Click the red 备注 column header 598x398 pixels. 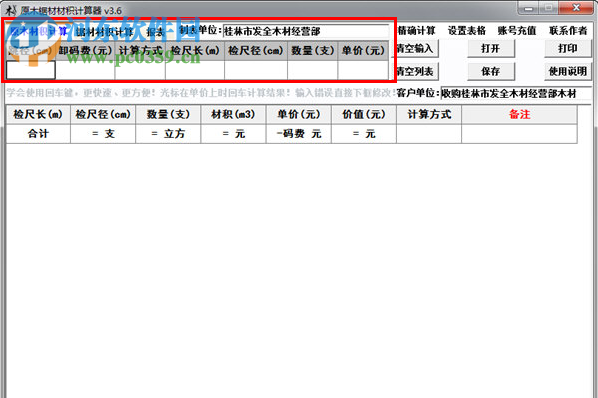519,114
